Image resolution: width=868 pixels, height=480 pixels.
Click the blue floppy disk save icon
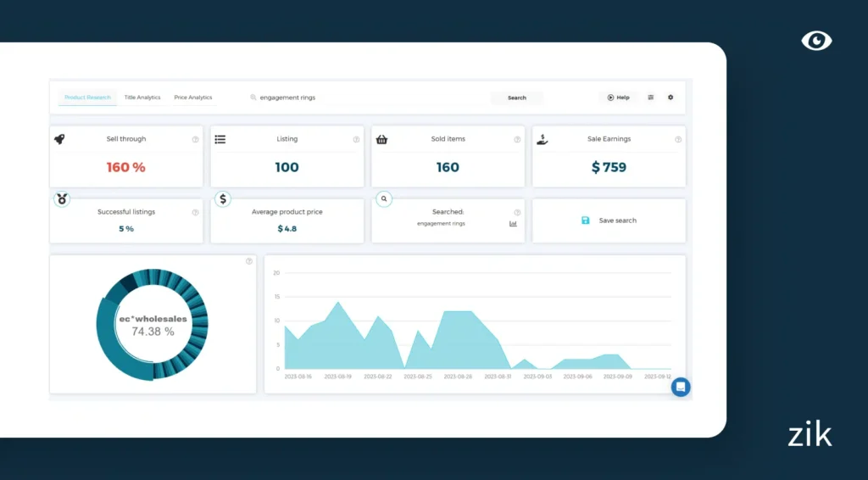click(x=585, y=220)
